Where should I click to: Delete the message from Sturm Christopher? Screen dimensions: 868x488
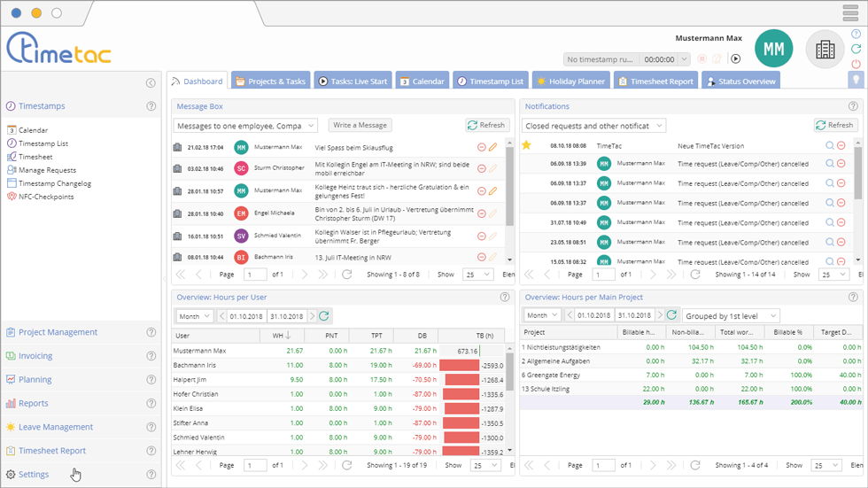coord(482,168)
